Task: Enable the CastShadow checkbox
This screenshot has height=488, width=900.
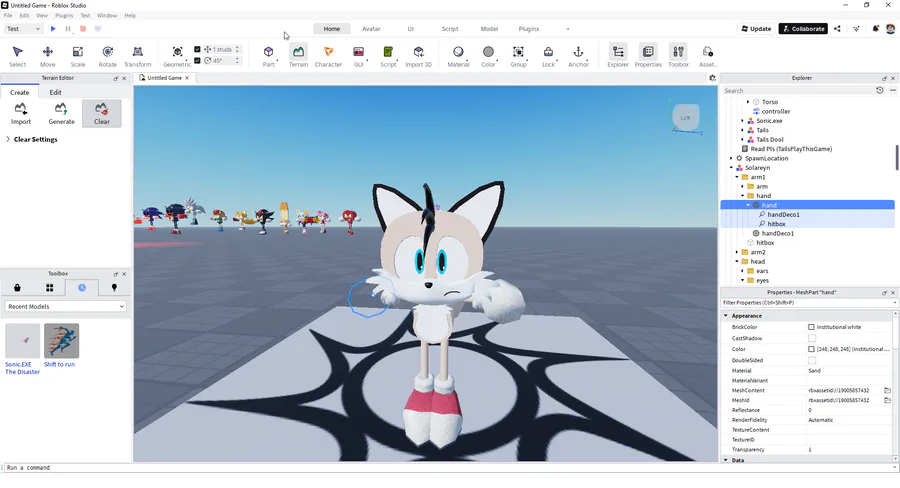Action: [812, 338]
